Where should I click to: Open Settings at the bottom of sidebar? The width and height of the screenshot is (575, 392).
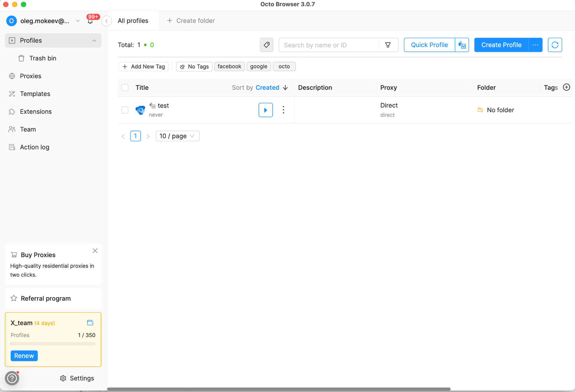77,378
